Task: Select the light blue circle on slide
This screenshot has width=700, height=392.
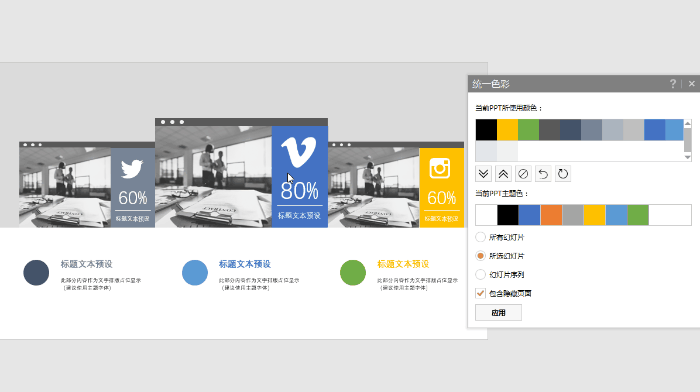Action: click(195, 272)
